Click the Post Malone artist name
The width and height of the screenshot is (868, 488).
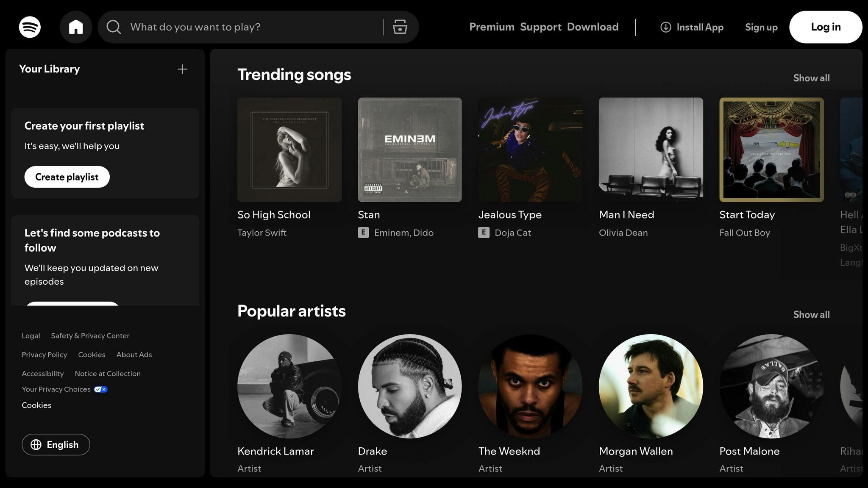tap(749, 451)
